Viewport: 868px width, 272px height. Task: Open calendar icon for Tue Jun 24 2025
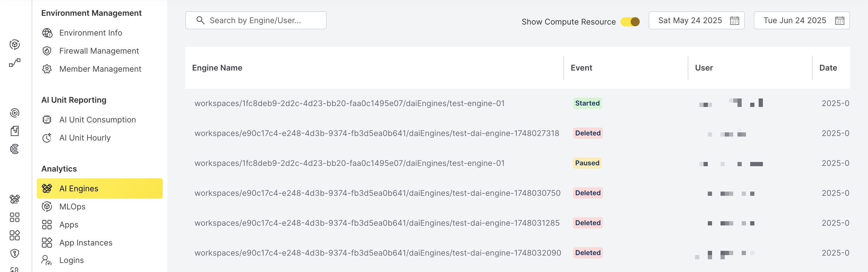[x=840, y=21]
